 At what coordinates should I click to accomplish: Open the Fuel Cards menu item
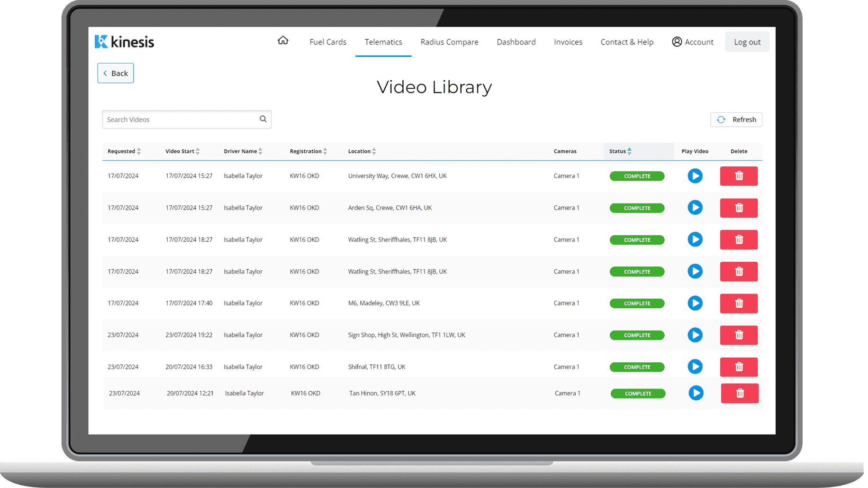click(328, 42)
